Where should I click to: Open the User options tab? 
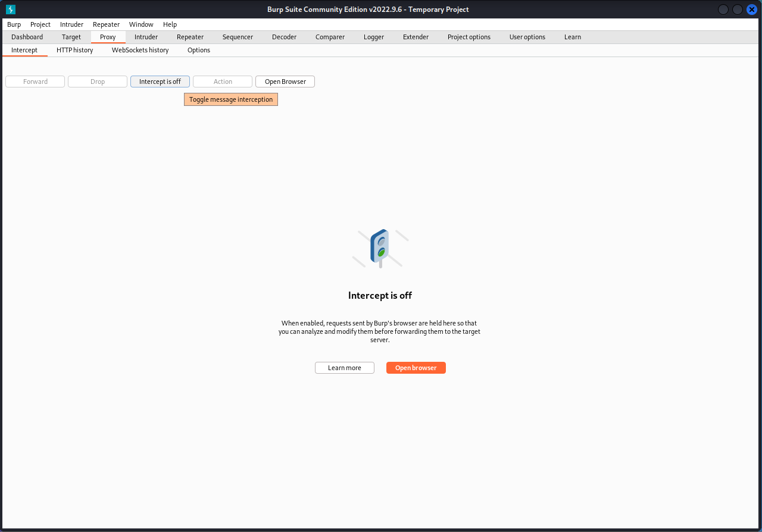[x=527, y=37]
